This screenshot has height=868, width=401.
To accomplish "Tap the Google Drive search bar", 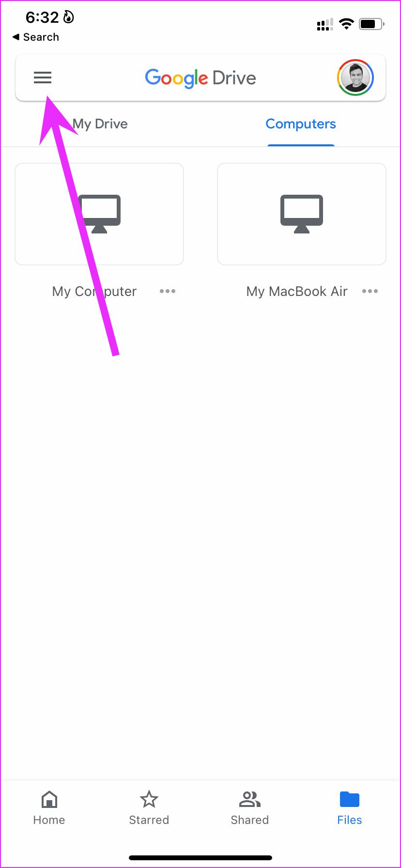I will (200, 77).
